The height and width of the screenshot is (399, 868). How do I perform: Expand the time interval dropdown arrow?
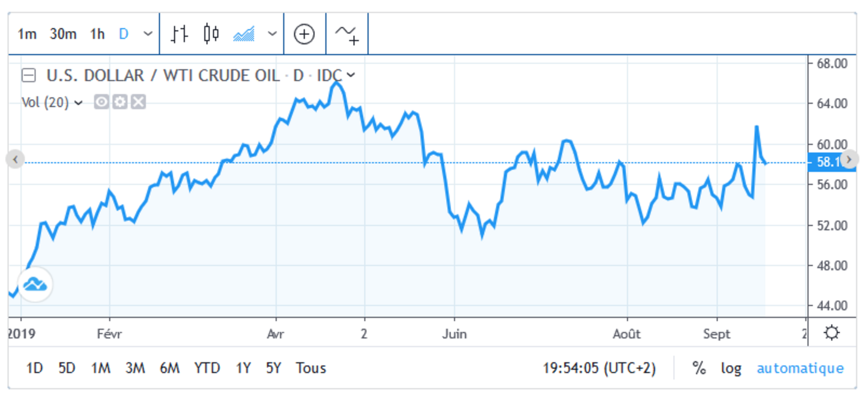tap(148, 34)
